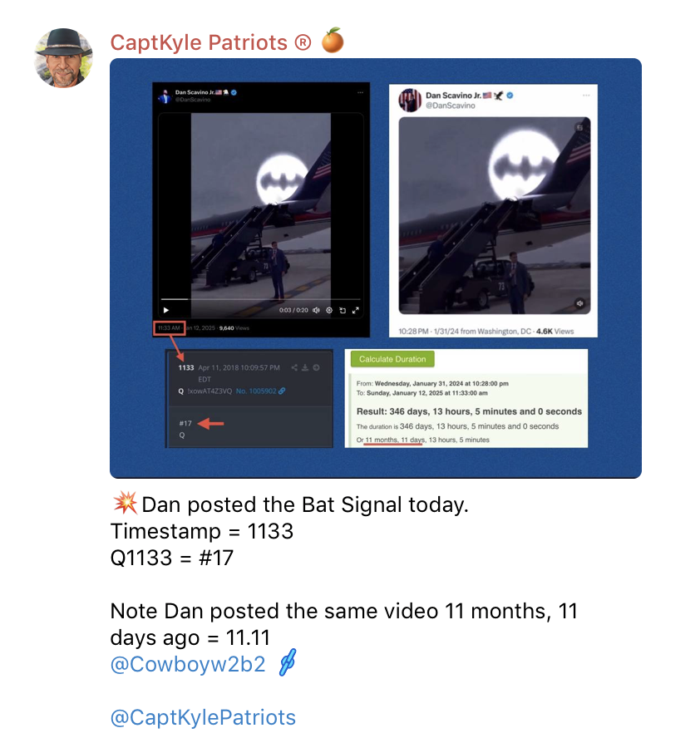Click the video loop/replay icon
700x733 pixels.
tap(343, 310)
